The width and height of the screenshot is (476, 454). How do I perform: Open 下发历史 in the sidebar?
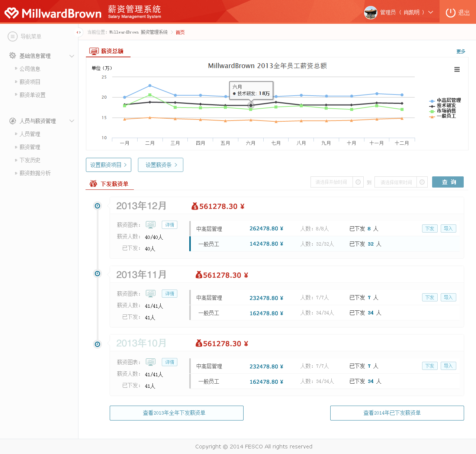[x=30, y=160]
